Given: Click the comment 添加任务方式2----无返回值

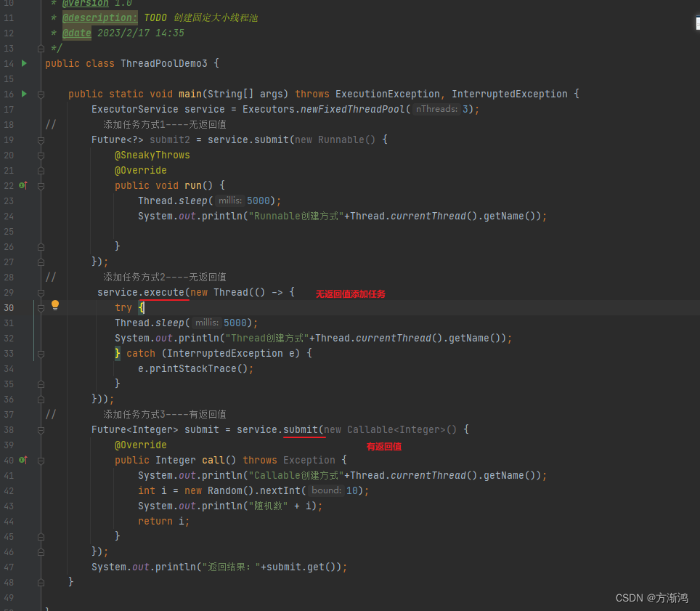Looking at the screenshot, I should (x=164, y=277).
